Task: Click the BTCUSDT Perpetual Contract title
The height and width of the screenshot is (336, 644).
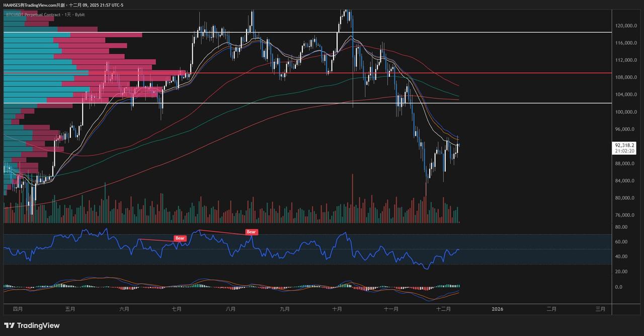Action: (x=46, y=15)
